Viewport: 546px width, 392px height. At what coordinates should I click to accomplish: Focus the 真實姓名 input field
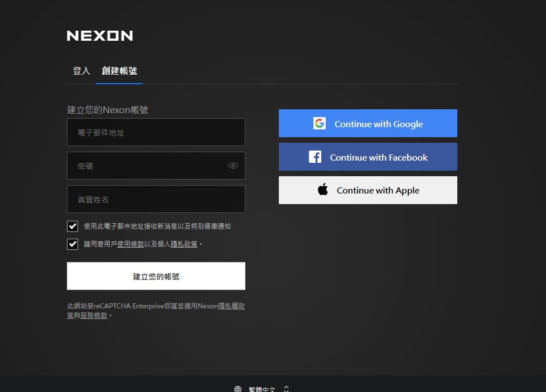point(156,199)
